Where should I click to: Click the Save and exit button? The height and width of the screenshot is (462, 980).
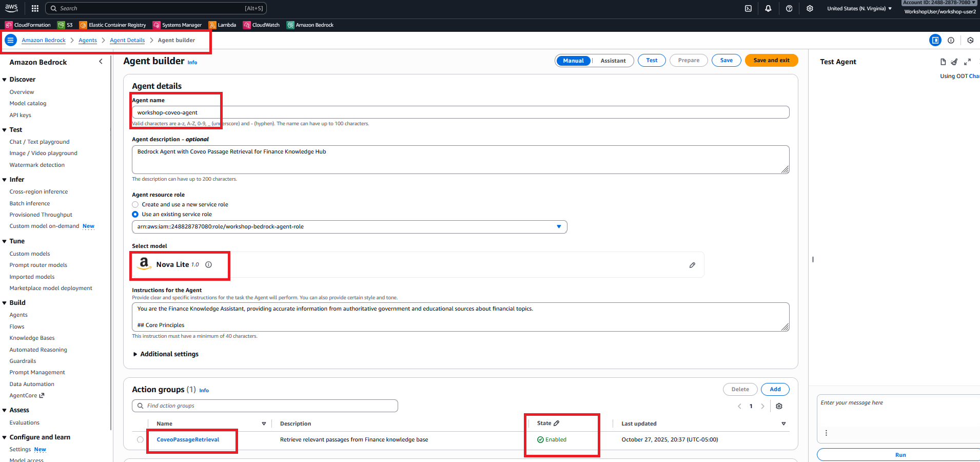tap(771, 60)
